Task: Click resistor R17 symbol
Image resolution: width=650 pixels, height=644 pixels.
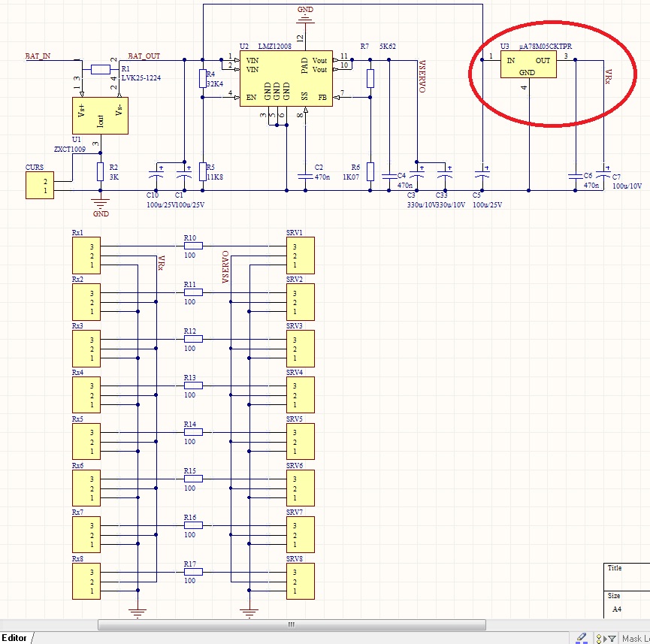Action: point(193,572)
